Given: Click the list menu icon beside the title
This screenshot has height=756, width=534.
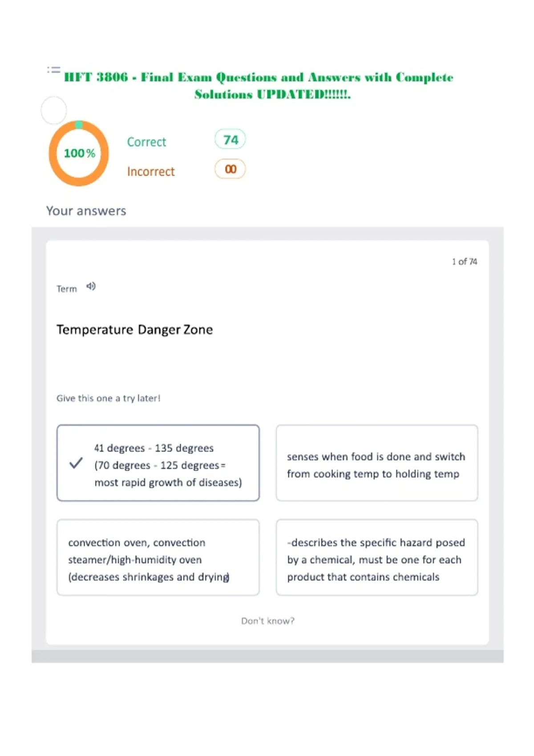Looking at the screenshot, I should click(53, 70).
